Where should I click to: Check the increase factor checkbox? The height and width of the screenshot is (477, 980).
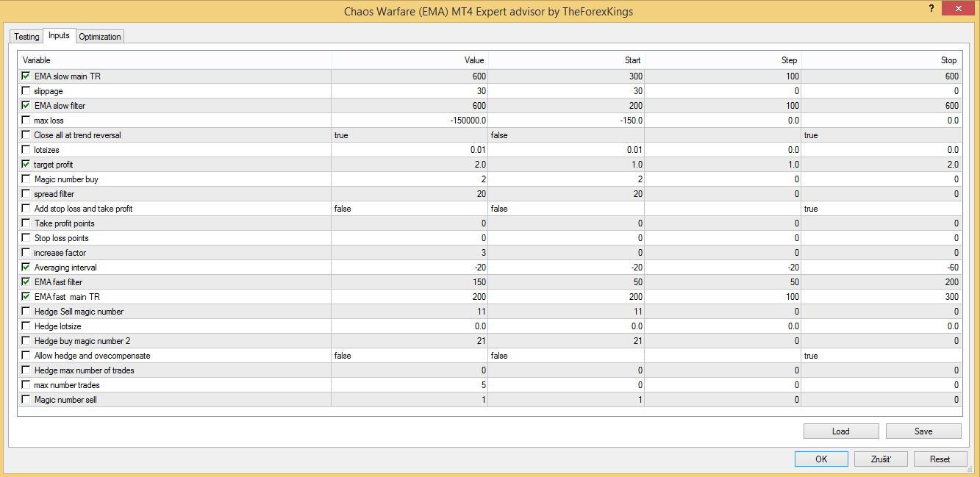26,253
